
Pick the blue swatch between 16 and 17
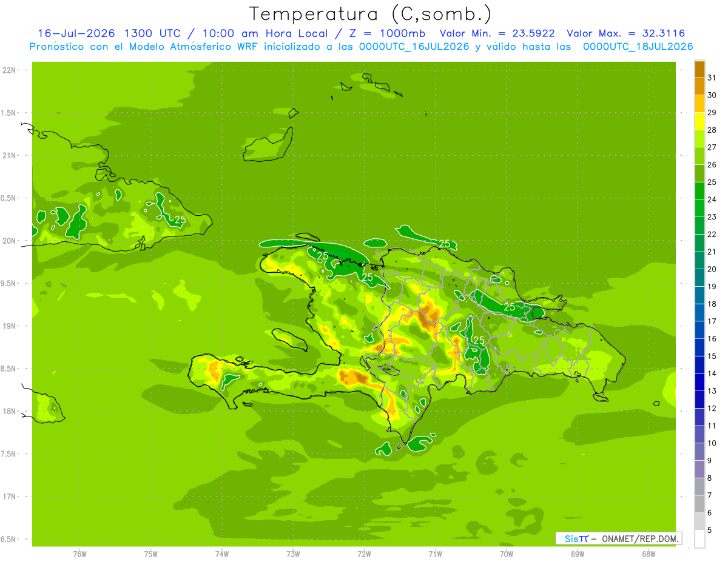click(699, 330)
